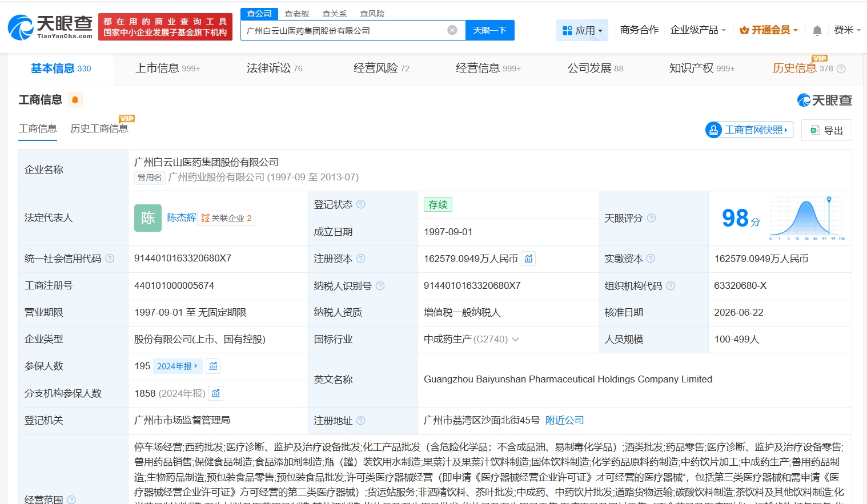The width and height of the screenshot is (867, 504).
Task: Click the help icon next to 统一社会信用代码
Action: (x=110, y=259)
